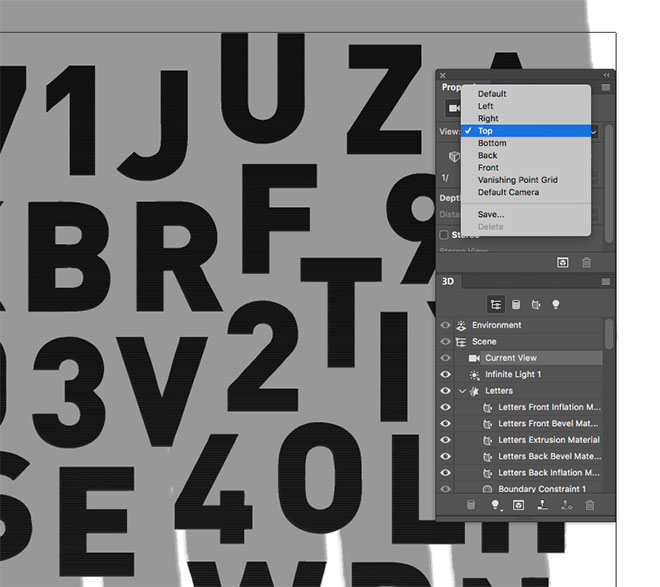Select the Letters mesh row
660x587 pixels.
529,390
